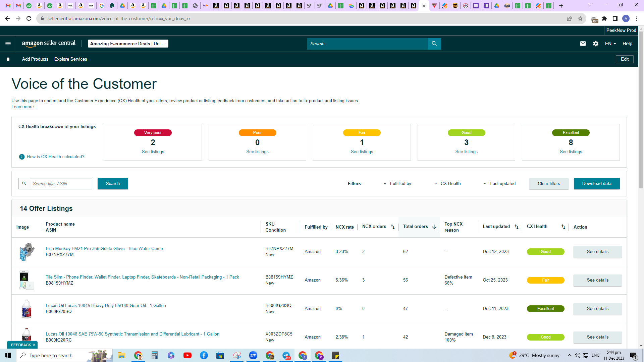Expand the EN language dropdown
644x362 pixels.
click(610, 44)
